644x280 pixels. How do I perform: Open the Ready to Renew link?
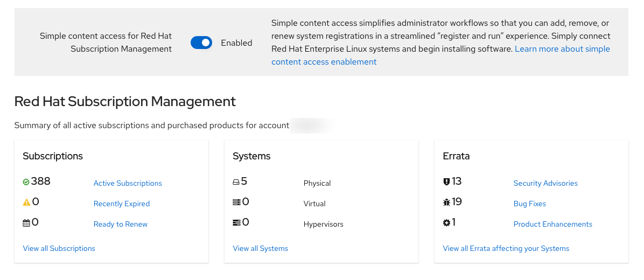click(x=121, y=224)
